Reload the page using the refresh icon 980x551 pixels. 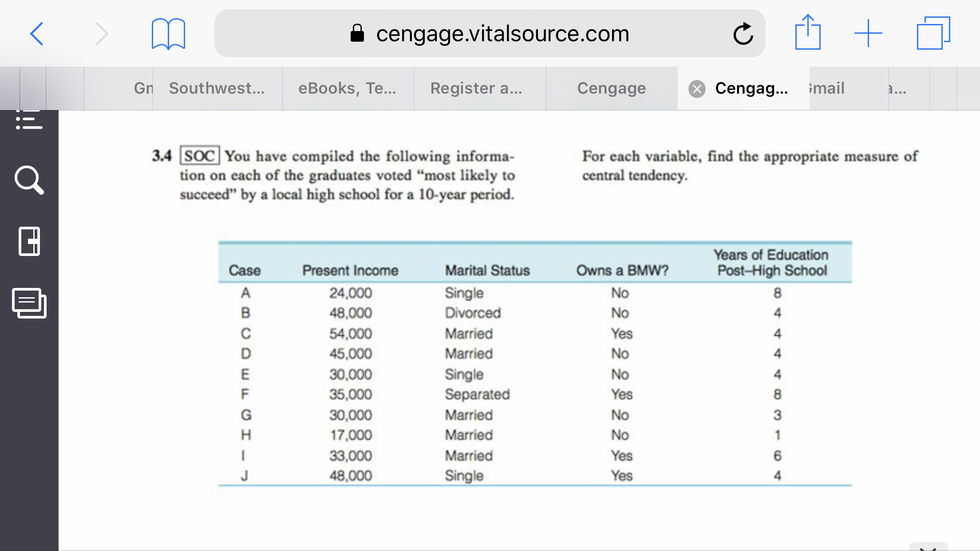tap(743, 34)
